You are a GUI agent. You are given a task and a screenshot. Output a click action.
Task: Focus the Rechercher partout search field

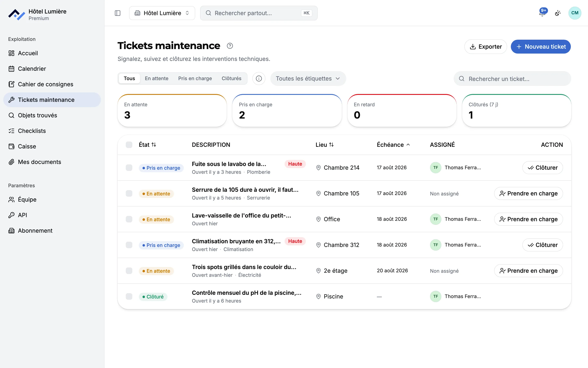click(x=259, y=13)
